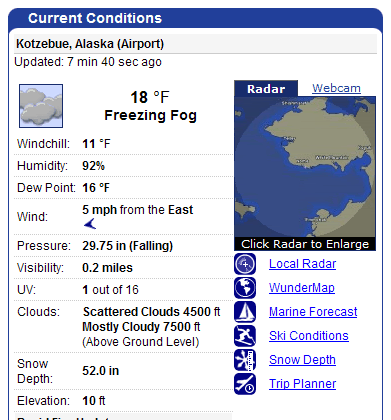Click the Ski Conditions skier icon
391x420 pixels.
(x=245, y=336)
